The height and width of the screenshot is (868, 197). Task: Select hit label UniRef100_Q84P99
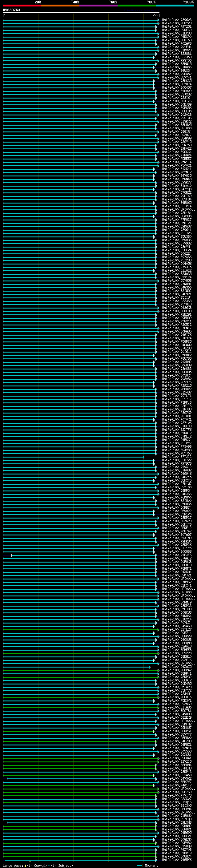click(x=177, y=138)
